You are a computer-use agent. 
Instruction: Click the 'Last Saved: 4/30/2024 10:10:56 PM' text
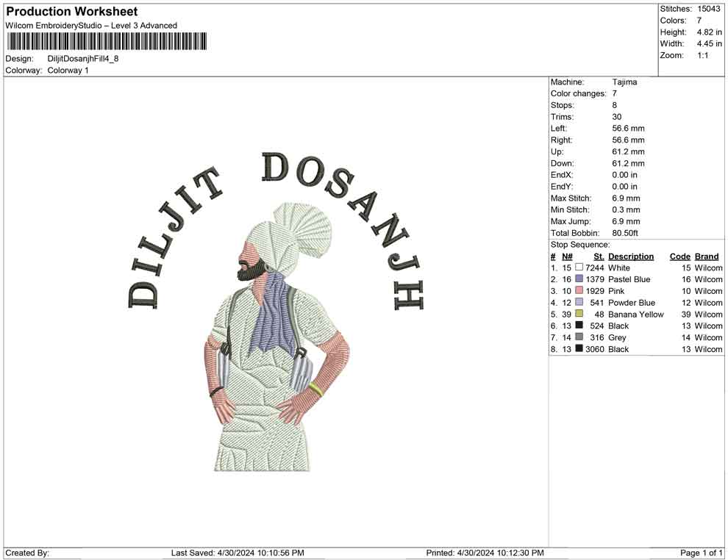pyautogui.click(x=238, y=553)
